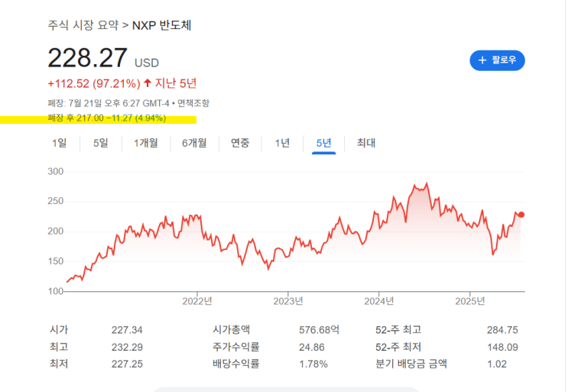
Task: Click the 300 y-axis label
Action: point(55,172)
